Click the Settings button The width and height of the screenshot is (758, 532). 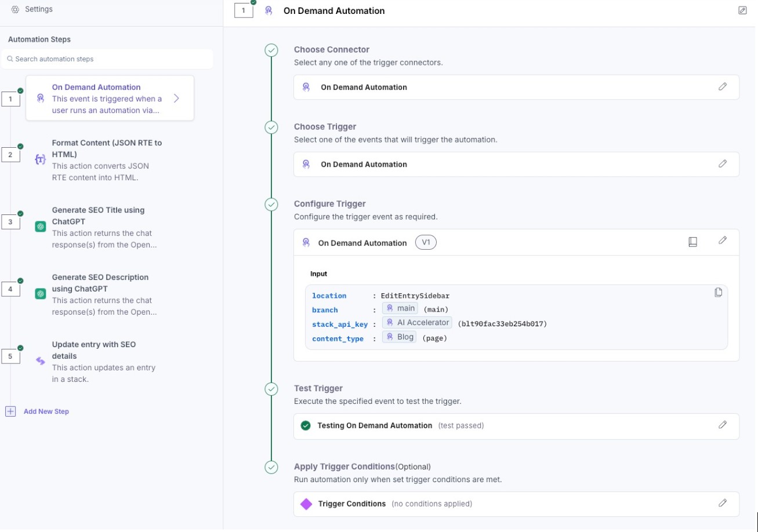pos(39,9)
